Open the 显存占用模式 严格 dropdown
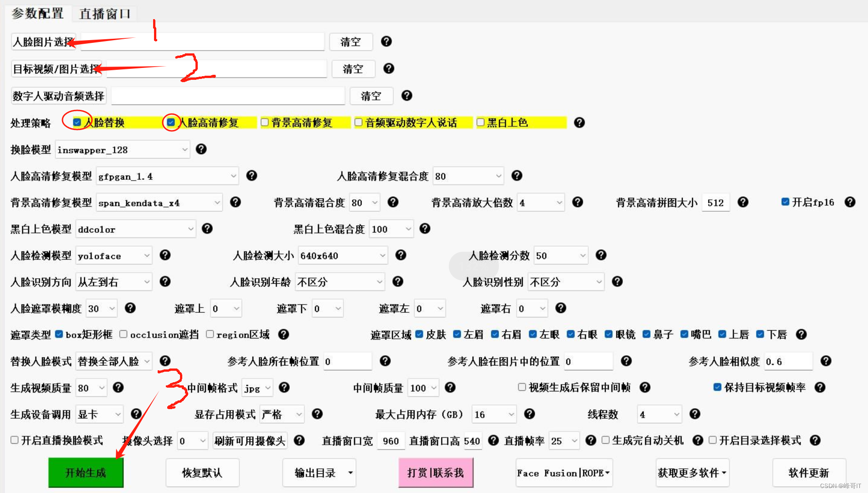The image size is (868, 493). pos(282,414)
